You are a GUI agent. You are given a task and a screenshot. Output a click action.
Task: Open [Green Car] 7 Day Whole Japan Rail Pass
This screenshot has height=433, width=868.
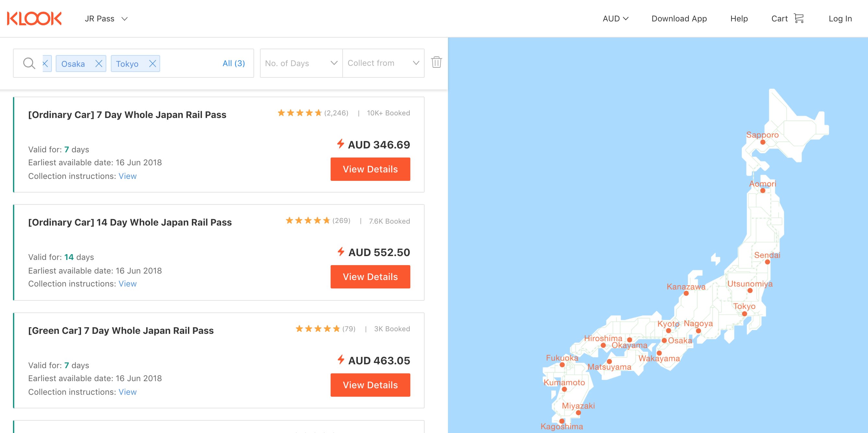click(121, 331)
